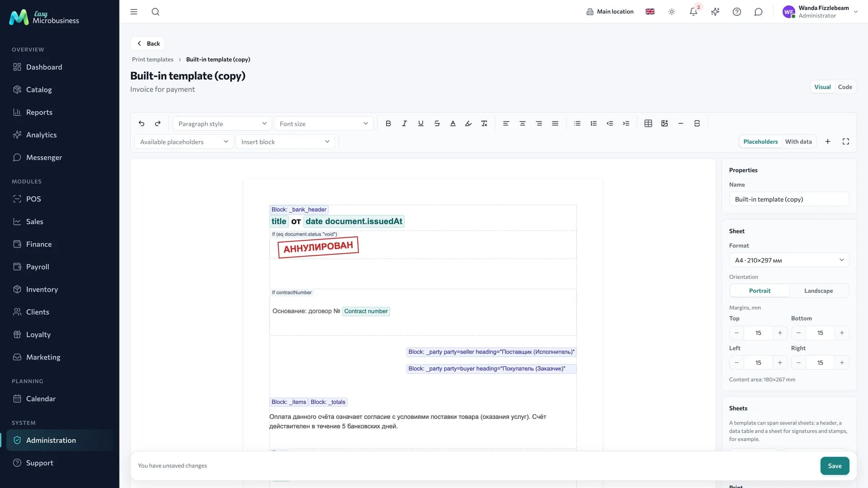Screen dimensions: 868x488
Task: Decrease the Left margin
Action: (x=736, y=362)
